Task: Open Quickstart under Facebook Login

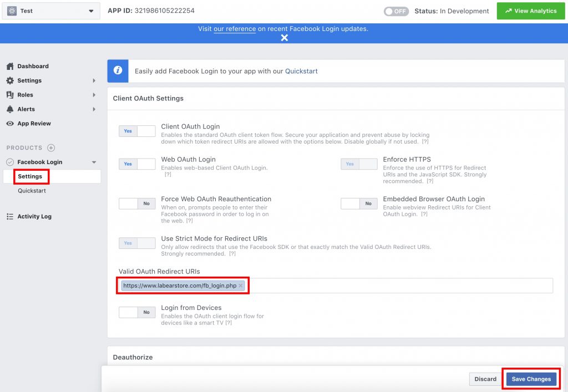Action: [x=32, y=191]
